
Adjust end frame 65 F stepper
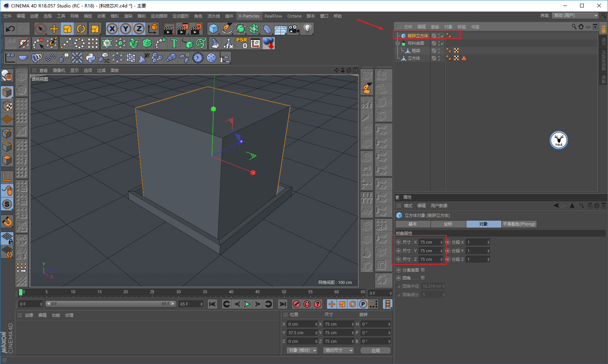[x=201, y=304]
